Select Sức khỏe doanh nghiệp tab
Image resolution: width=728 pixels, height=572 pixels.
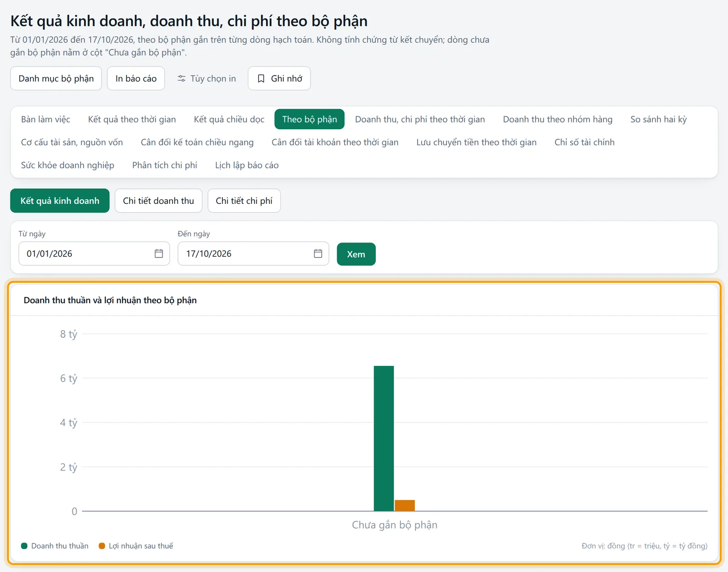click(67, 165)
